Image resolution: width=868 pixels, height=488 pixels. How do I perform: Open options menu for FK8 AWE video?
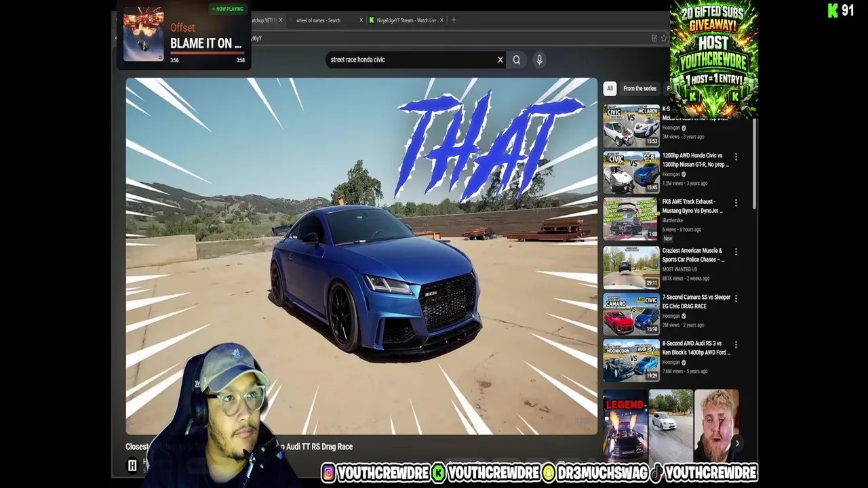[x=736, y=203]
